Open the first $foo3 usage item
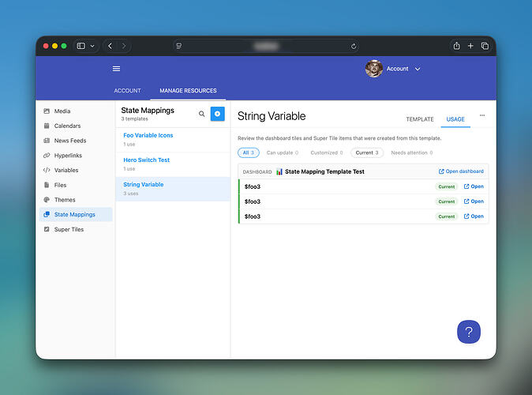This screenshot has width=532, height=395. pos(474,186)
